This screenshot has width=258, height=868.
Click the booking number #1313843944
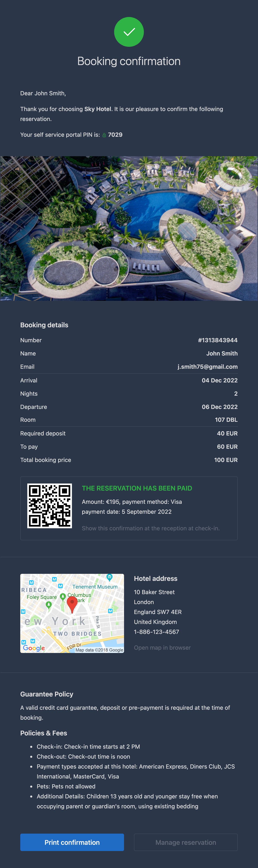[x=218, y=340]
